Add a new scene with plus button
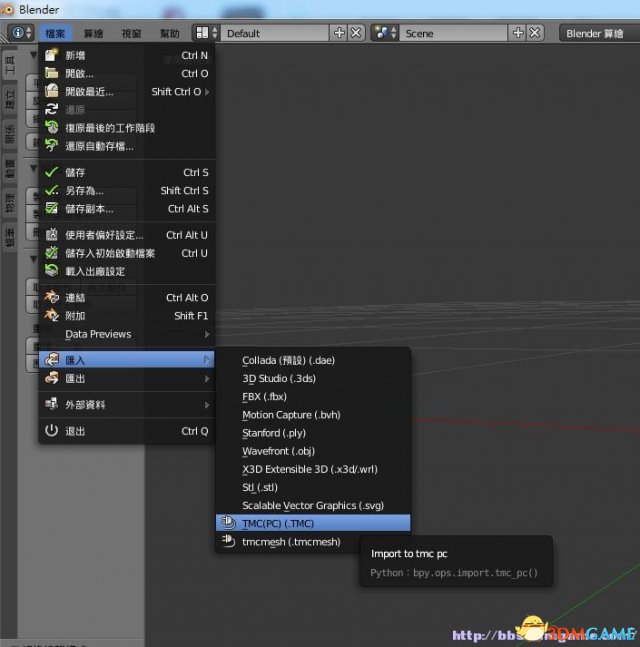 coord(518,33)
